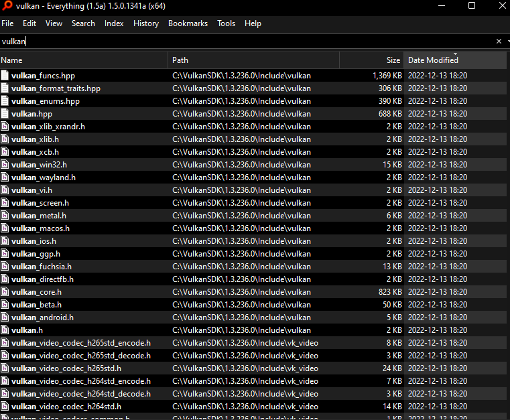The height and width of the screenshot is (420, 510).
Task: Click in the vulkan search box
Action: coord(247,42)
